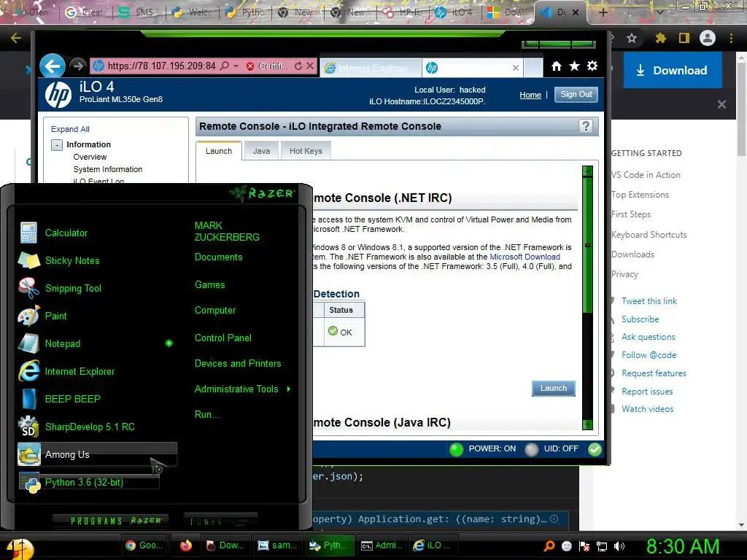Click the Expand All link

tap(70, 129)
